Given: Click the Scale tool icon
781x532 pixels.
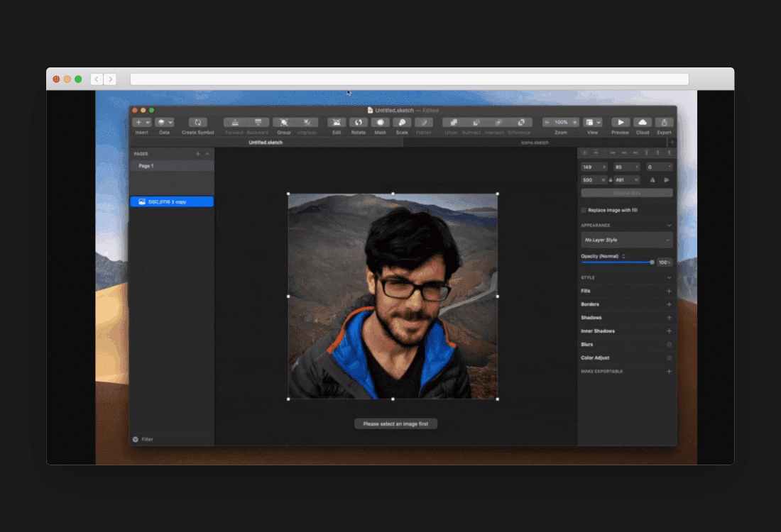Looking at the screenshot, I should point(402,122).
